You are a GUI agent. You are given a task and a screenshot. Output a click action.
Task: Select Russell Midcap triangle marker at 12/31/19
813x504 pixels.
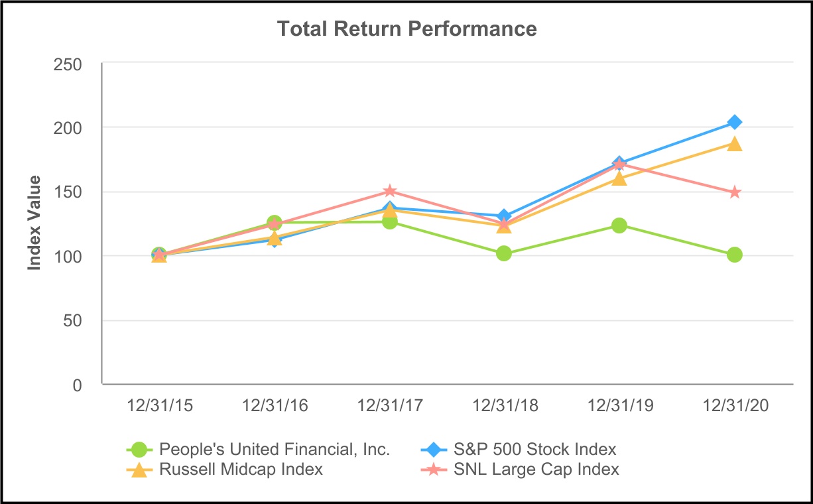pyautogui.click(x=619, y=178)
